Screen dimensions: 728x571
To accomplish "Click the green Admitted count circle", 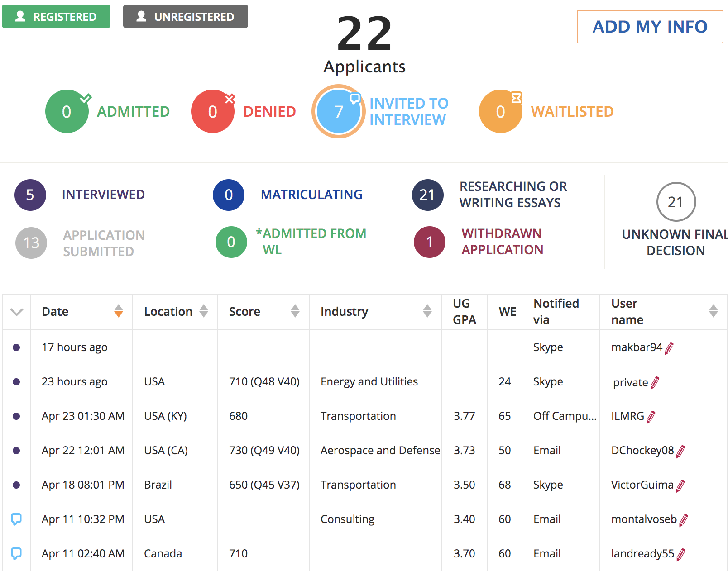I will 67,112.
